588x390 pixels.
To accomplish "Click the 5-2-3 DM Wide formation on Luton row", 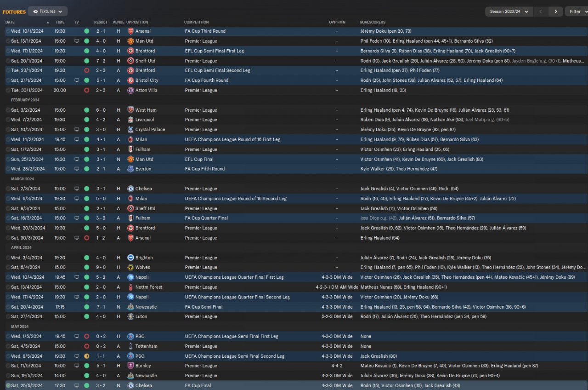I will 337,316.
